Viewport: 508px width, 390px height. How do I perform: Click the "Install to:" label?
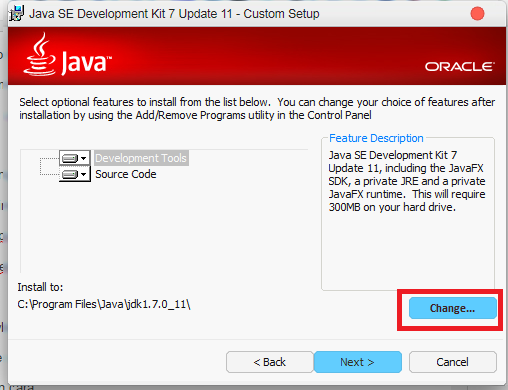pos(40,287)
